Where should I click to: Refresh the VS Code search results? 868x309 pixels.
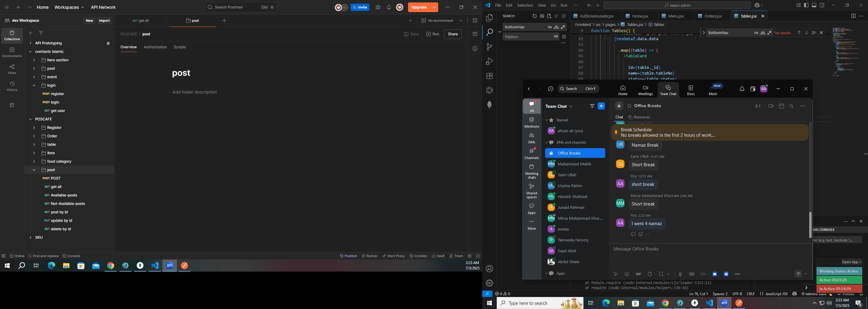pos(534,16)
